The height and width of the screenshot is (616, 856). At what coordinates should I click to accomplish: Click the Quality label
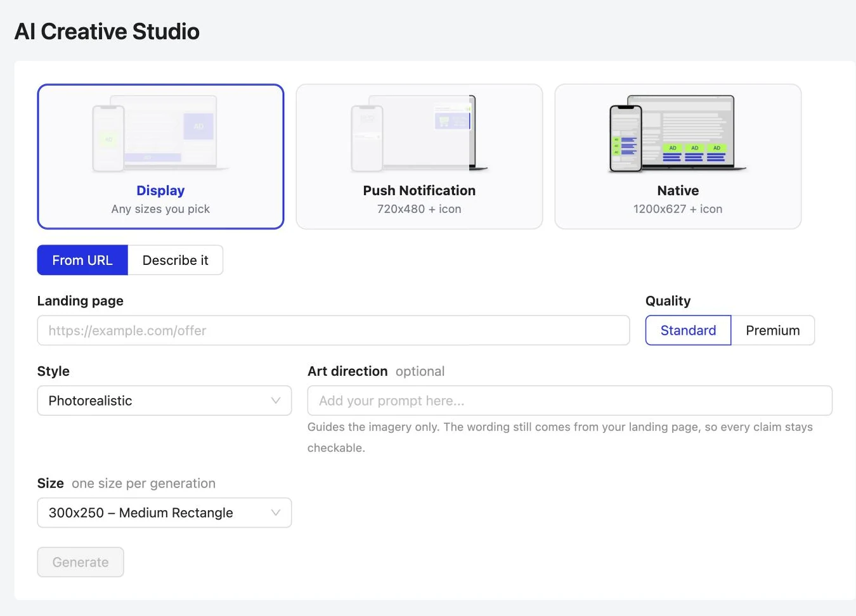668,301
